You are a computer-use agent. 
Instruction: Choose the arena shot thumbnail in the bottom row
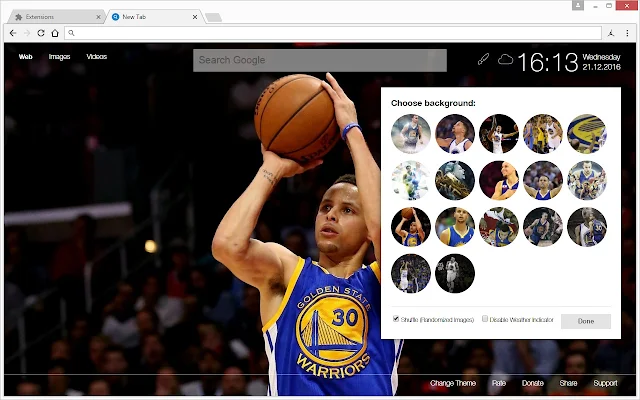click(411, 273)
